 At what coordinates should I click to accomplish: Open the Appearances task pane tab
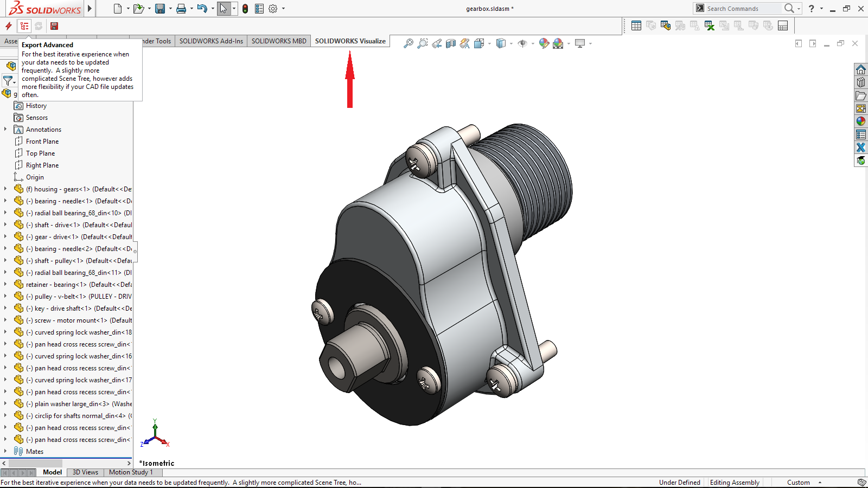(x=861, y=121)
